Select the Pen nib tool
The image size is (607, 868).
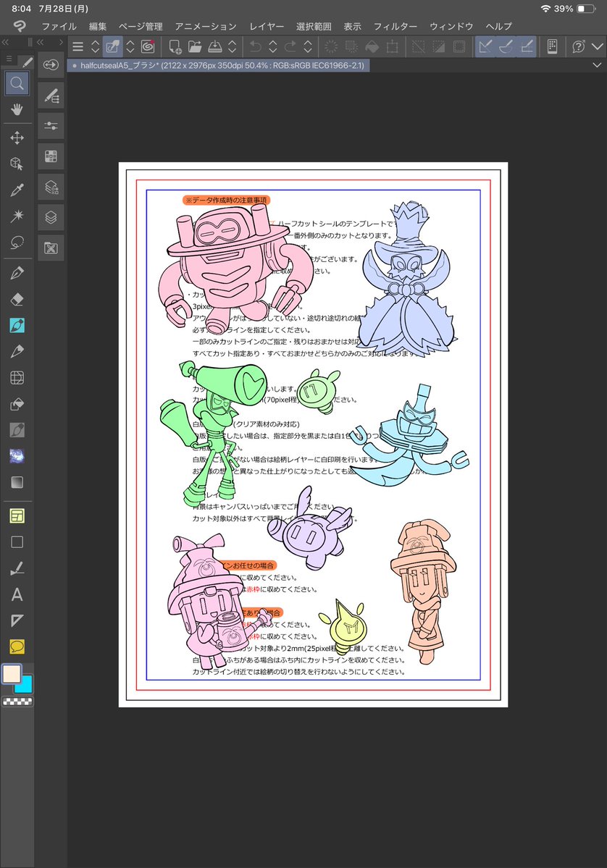tap(17, 273)
